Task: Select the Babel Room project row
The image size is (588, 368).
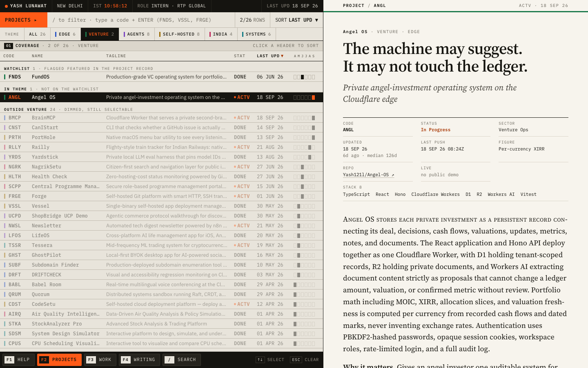Action: tap(161, 285)
